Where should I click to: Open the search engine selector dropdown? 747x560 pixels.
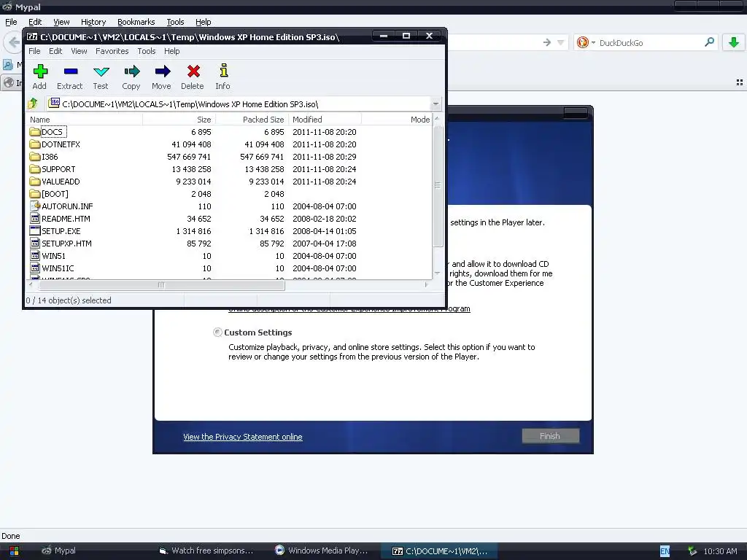(x=594, y=42)
